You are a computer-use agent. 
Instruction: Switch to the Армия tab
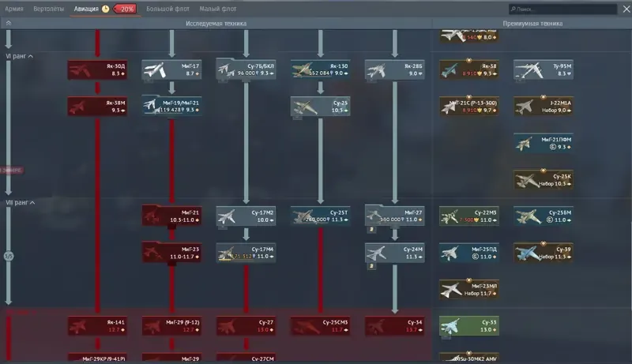coord(14,9)
